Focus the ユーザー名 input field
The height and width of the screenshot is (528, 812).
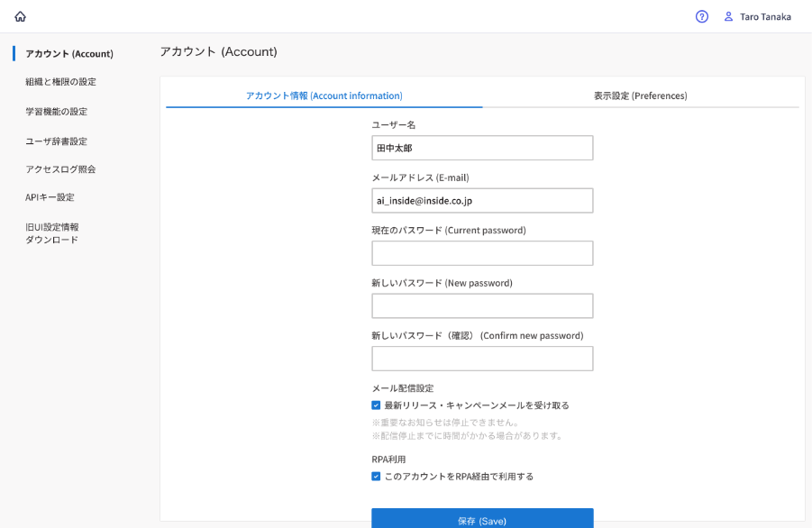pos(482,148)
